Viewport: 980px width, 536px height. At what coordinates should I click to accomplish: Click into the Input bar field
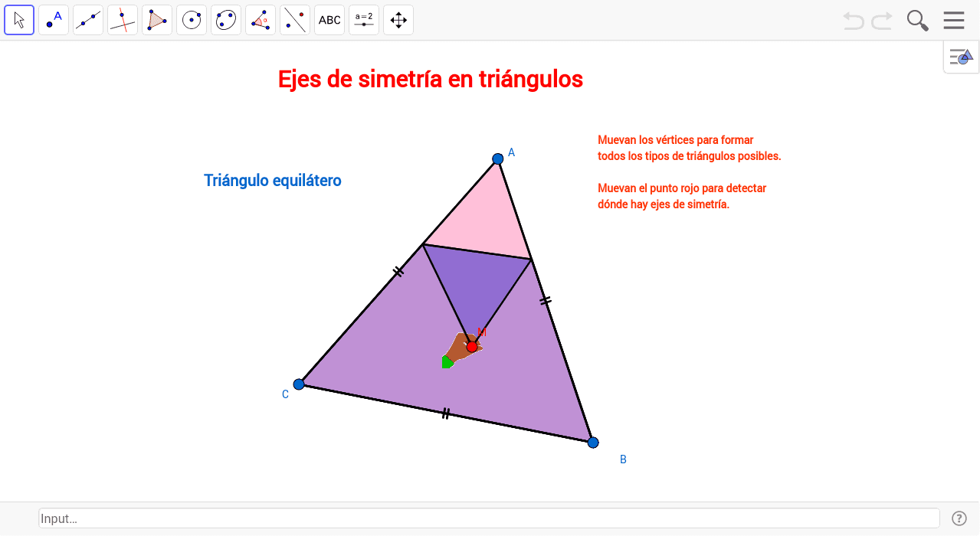489,518
